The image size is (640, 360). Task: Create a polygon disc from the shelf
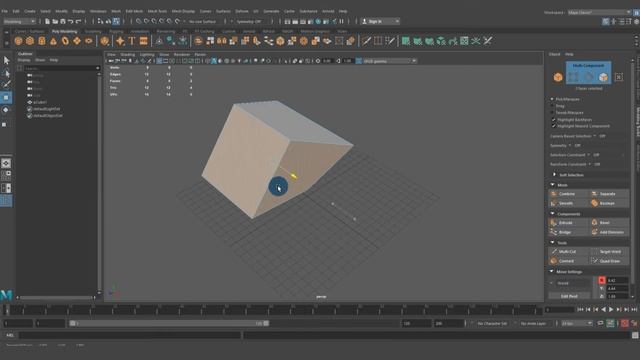89,41
